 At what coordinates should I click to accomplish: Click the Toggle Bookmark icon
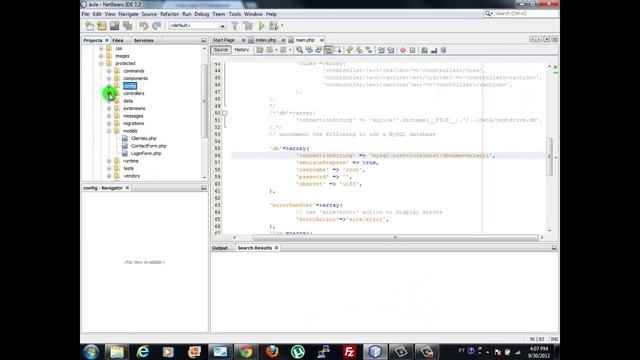click(x=369, y=50)
